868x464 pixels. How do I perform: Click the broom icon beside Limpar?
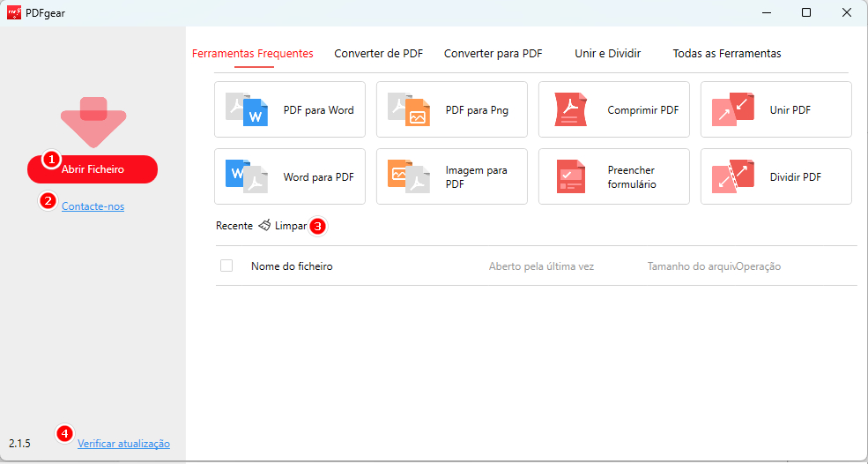pyautogui.click(x=264, y=225)
